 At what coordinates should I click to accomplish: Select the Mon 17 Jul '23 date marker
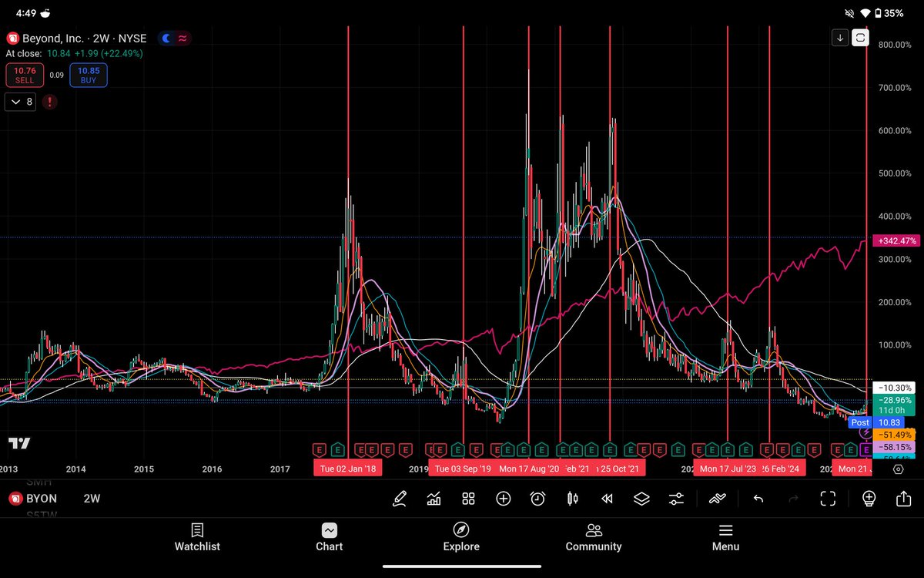pos(728,469)
